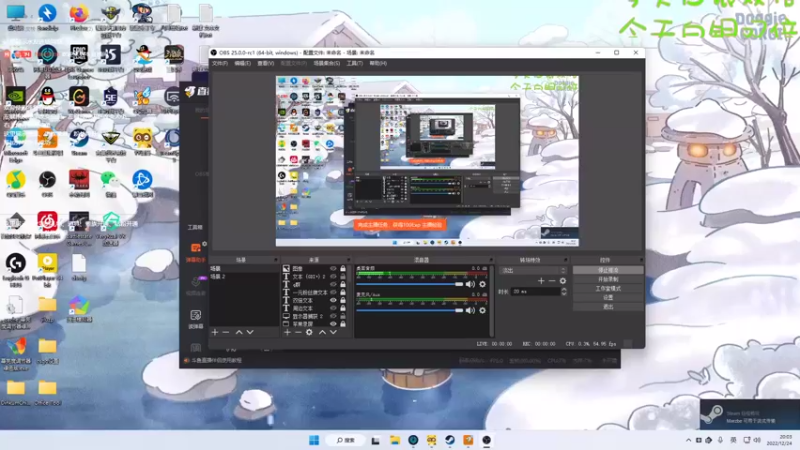Pop out Scene Transitions dock header icon
Viewport: 800px width, 450px height.
(x=565, y=260)
